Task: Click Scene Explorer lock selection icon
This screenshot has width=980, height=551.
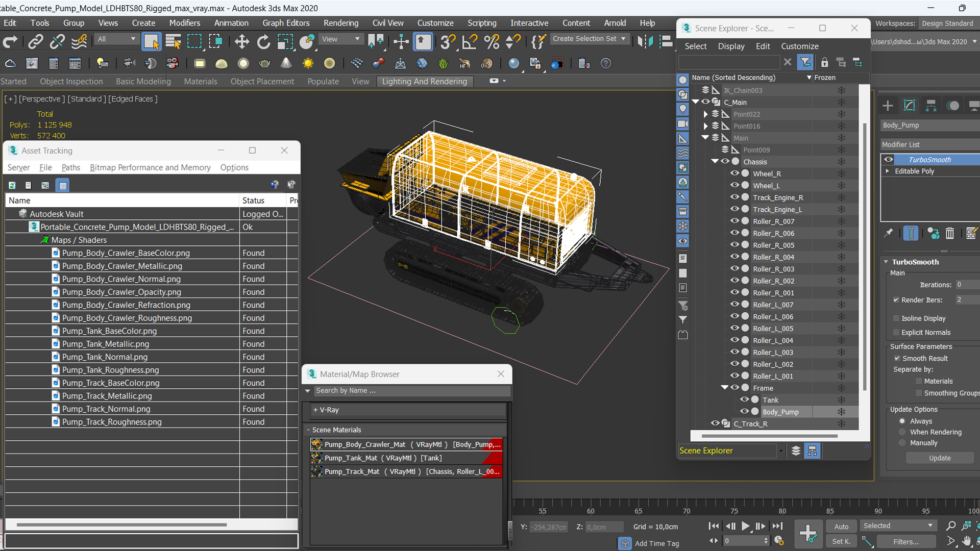Action: 824,62
